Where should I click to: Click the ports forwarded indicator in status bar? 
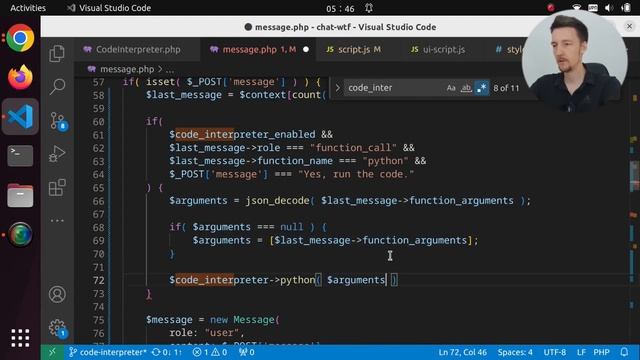(x=247, y=352)
